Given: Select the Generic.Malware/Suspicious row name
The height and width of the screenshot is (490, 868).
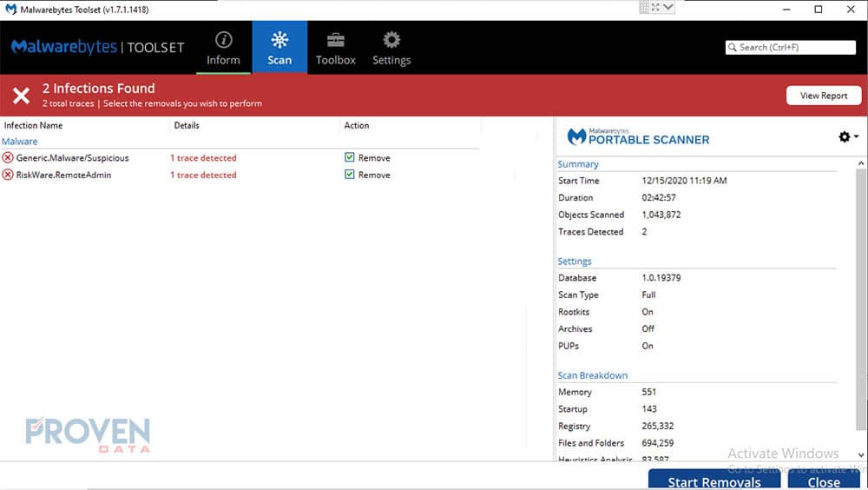Looking at the screenshot, I should coord(73,158).
